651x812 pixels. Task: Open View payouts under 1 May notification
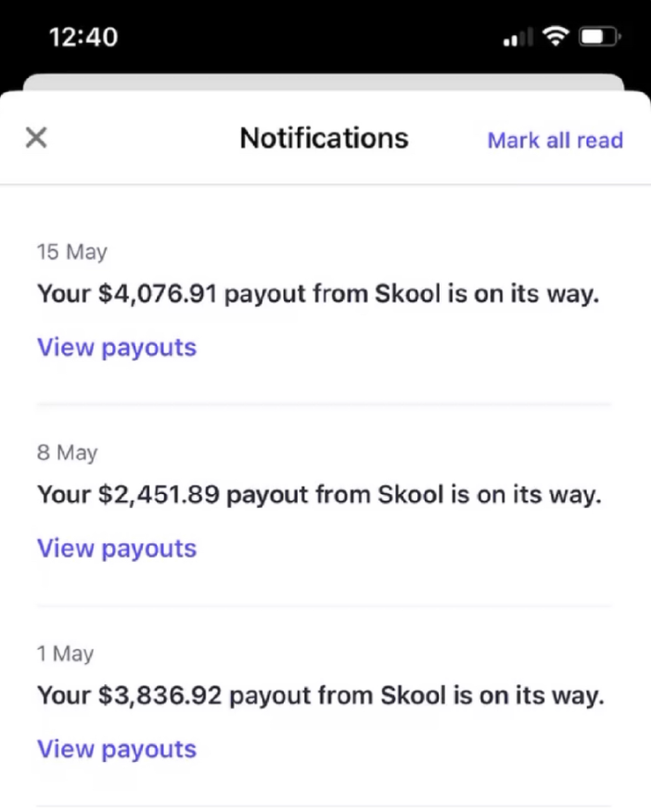(117, 749)
